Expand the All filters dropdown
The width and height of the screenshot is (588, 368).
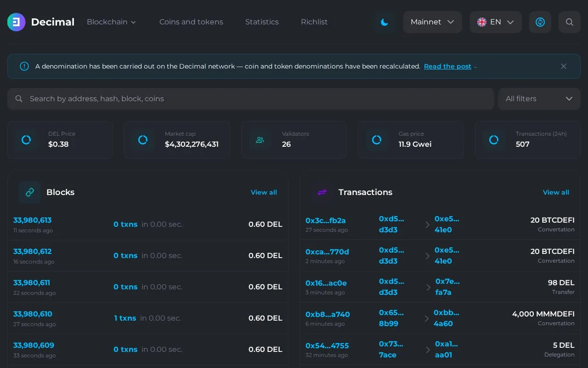click(x=539, y=99)
